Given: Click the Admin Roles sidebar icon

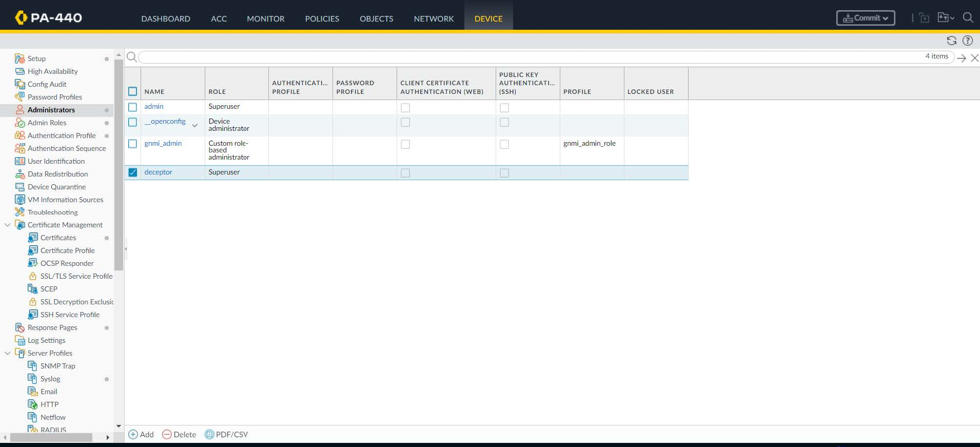Looking at the screenshot, I should (20, 123).
